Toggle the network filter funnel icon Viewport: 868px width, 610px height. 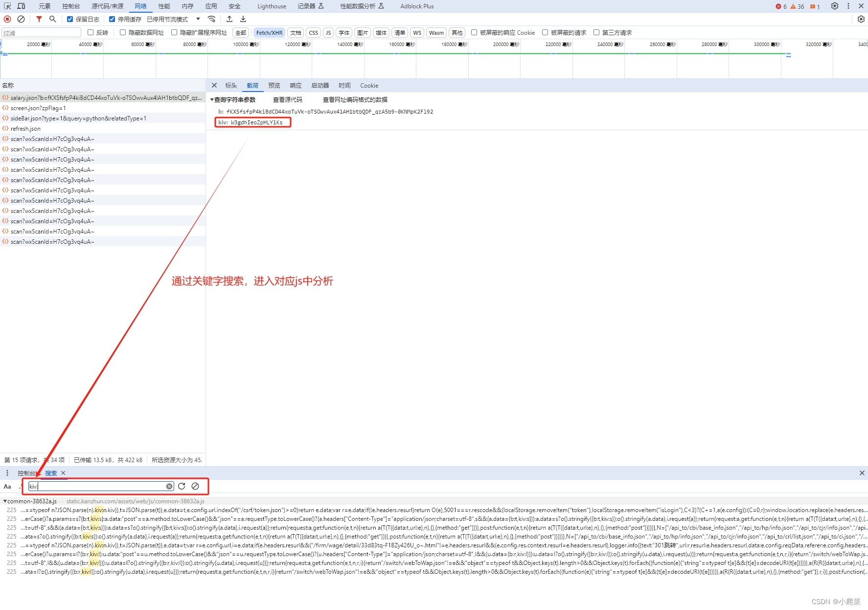click(x=39, y=19)
